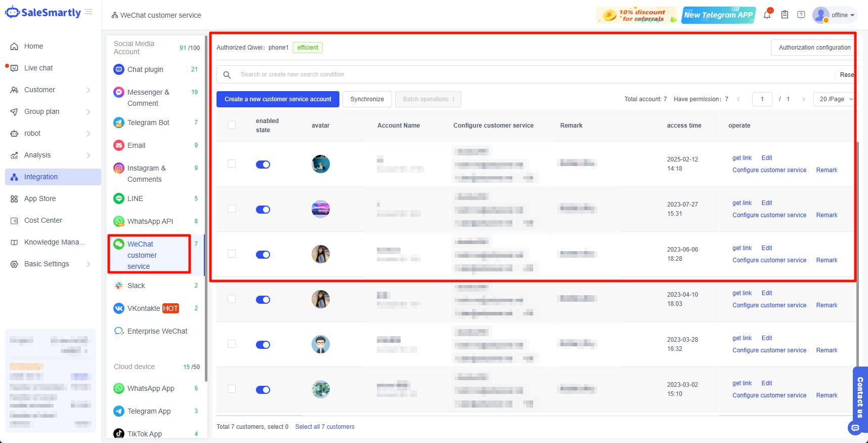Open Authorization configuration

[814, 48]
